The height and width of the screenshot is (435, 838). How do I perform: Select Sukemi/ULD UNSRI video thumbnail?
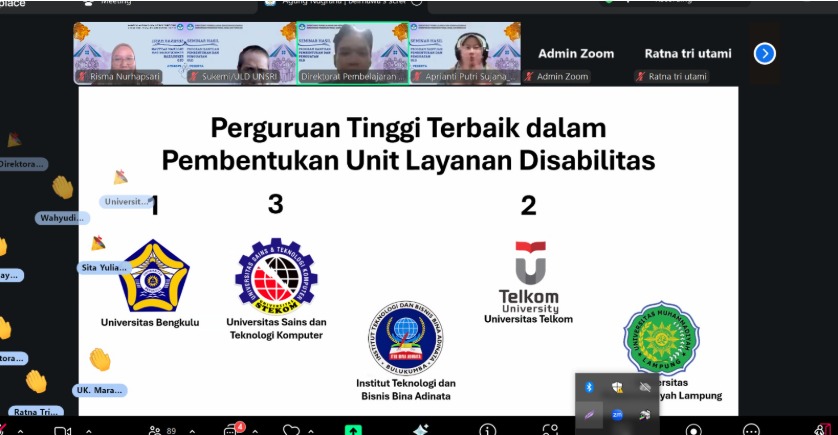click(240, 53)
